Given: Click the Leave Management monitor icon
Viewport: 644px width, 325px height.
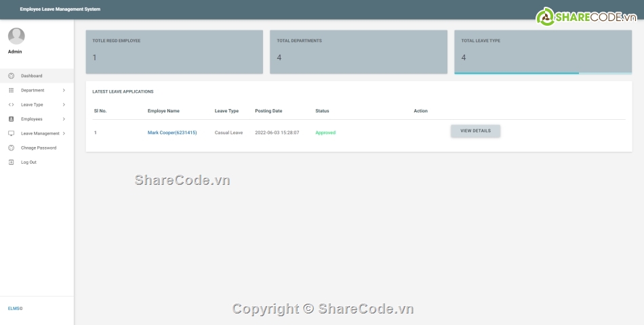Looking at the screenshot, I should (x=12, y=133).
